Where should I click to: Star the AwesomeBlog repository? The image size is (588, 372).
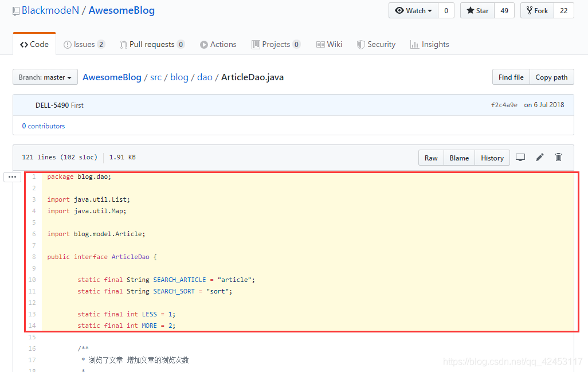pyautogui.click(x=477, y=10)
